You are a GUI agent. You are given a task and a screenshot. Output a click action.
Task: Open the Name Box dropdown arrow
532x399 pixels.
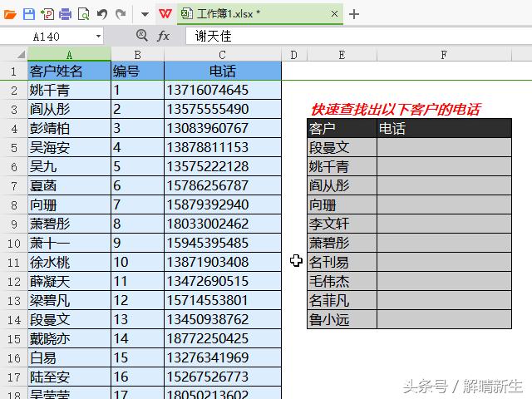[98, 36]
